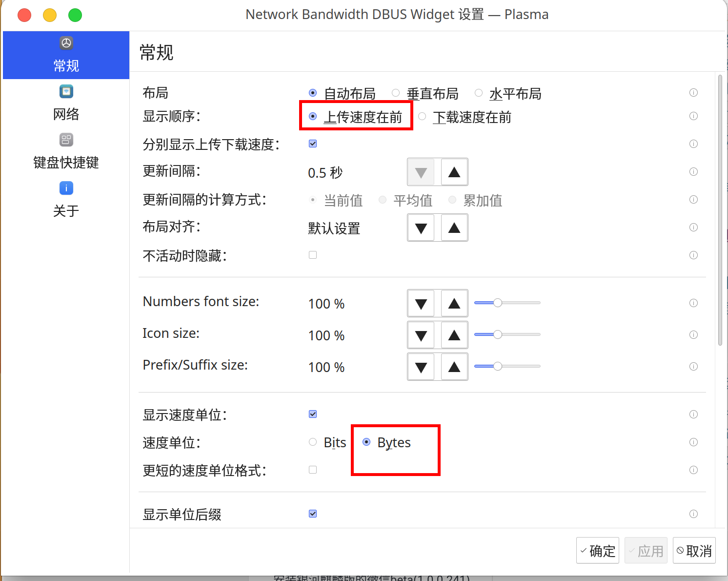The height and width of the screenshot is (581, 728).
Task: Increase Numbers font size with up arrow
Action: [454, 303]
